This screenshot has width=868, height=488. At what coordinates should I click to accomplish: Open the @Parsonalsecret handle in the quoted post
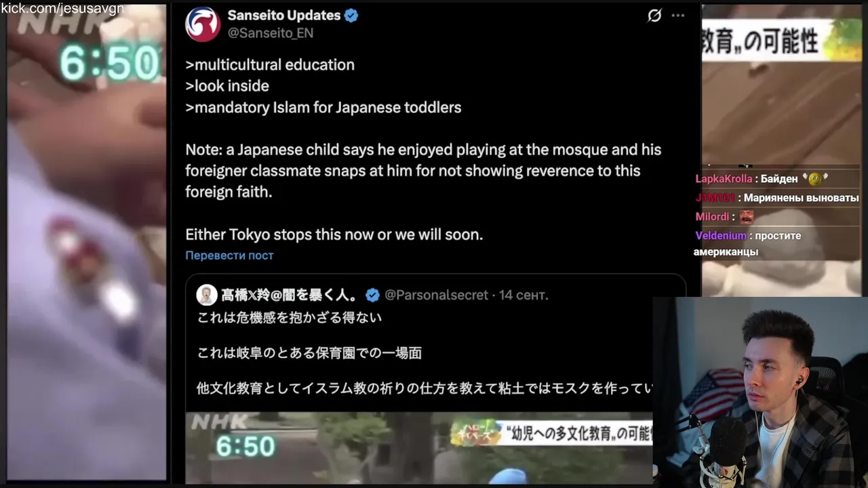[436, 295]
